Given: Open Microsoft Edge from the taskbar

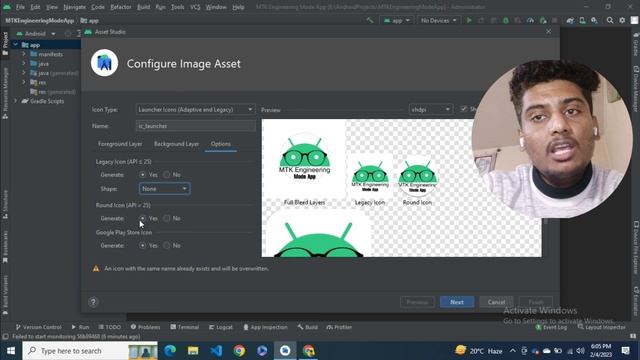Looking at the screenshot, I should [170, 351].
